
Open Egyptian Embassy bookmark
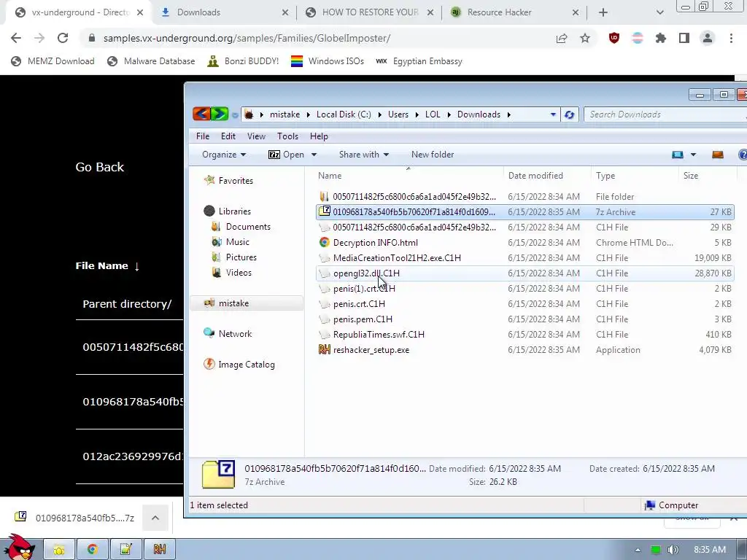(x=419, y=61)
